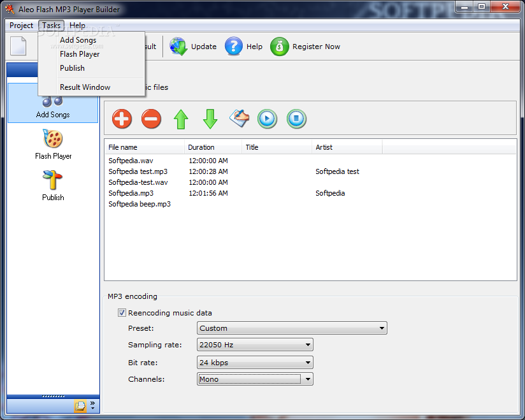The width and height of the screenshot is (525, 420).
Task: Open the Preset dropdown
Action: (x=292, y=328)
